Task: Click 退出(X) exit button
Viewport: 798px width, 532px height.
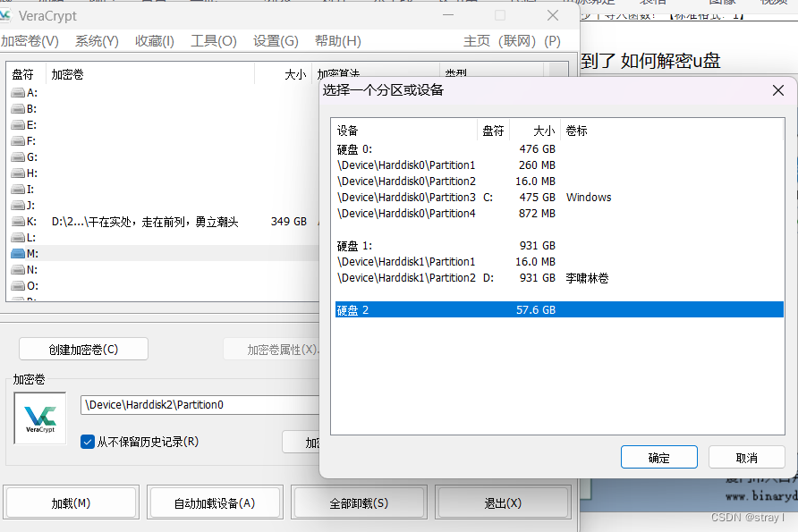Action: pos(503,503)
